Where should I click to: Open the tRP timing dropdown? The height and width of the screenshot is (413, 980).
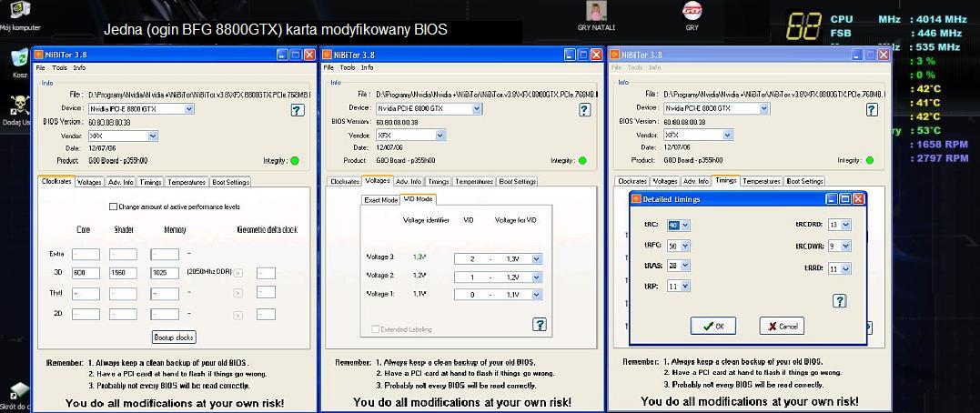click(x=685, y=287)
